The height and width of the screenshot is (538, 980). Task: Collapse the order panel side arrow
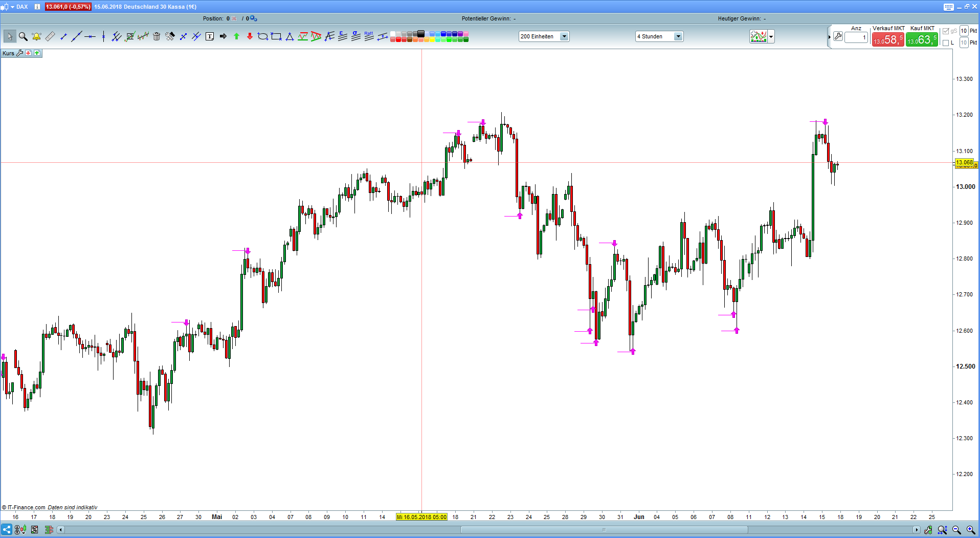point(829,37)
